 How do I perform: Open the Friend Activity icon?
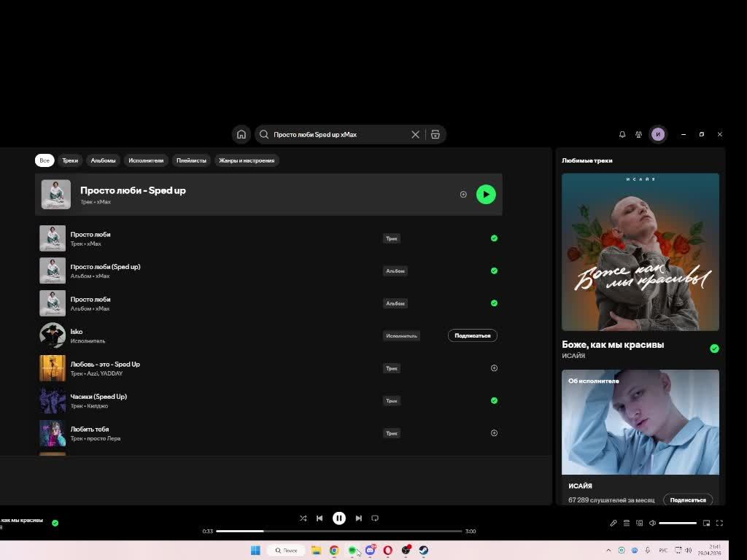pos(638,134)
